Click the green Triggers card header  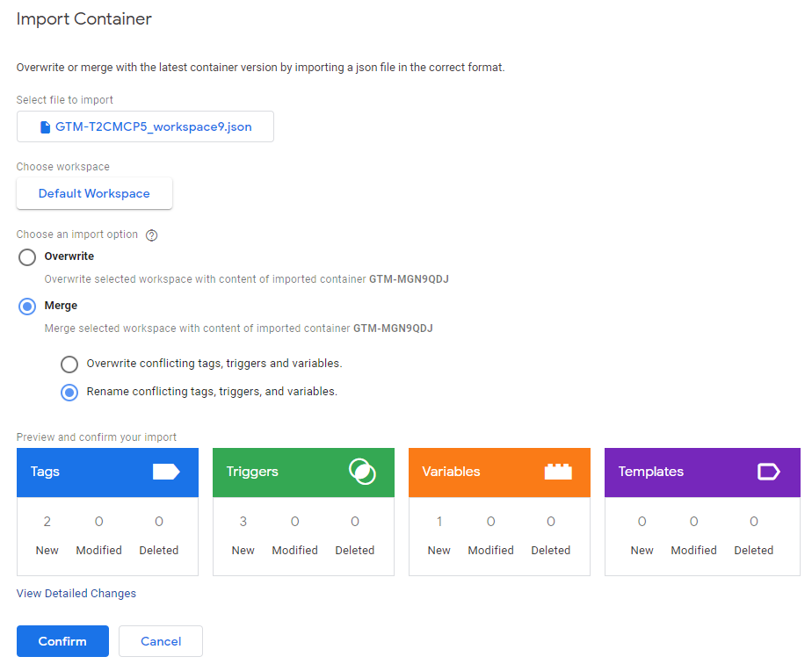281,473
